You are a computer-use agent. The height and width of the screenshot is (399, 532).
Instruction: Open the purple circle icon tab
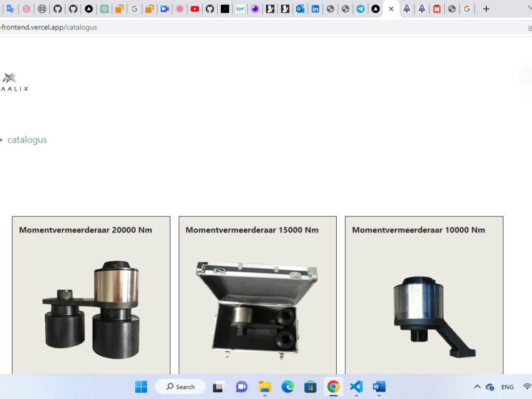pos(255,9)
